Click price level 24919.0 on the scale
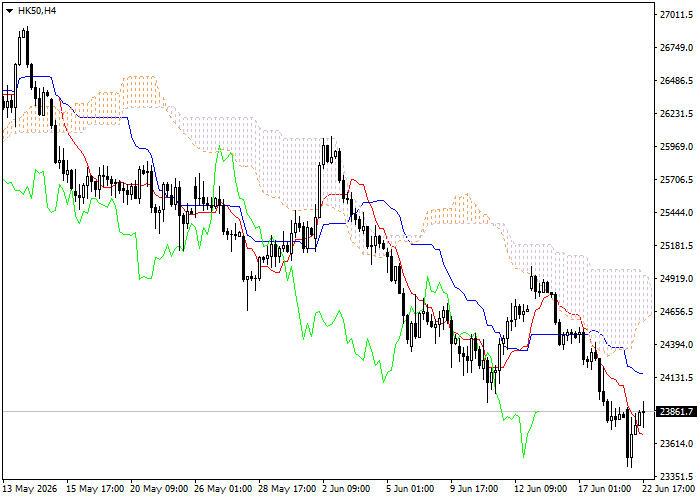The height and width of the screenshot is (500, 700). (x=676, y=279)
